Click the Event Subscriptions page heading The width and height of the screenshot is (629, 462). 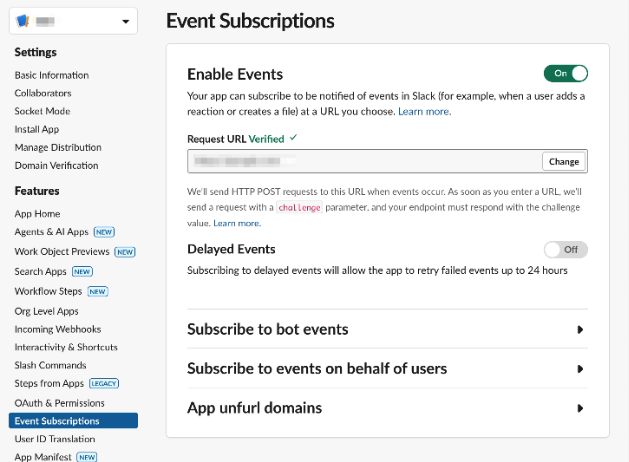(x=250, y=21)
